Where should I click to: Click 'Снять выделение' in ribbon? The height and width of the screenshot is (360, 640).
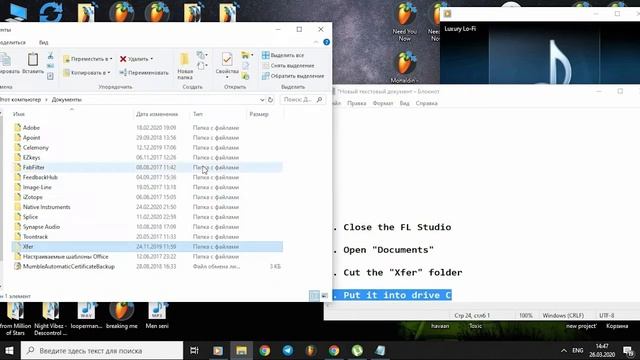[x=288, y=66]
